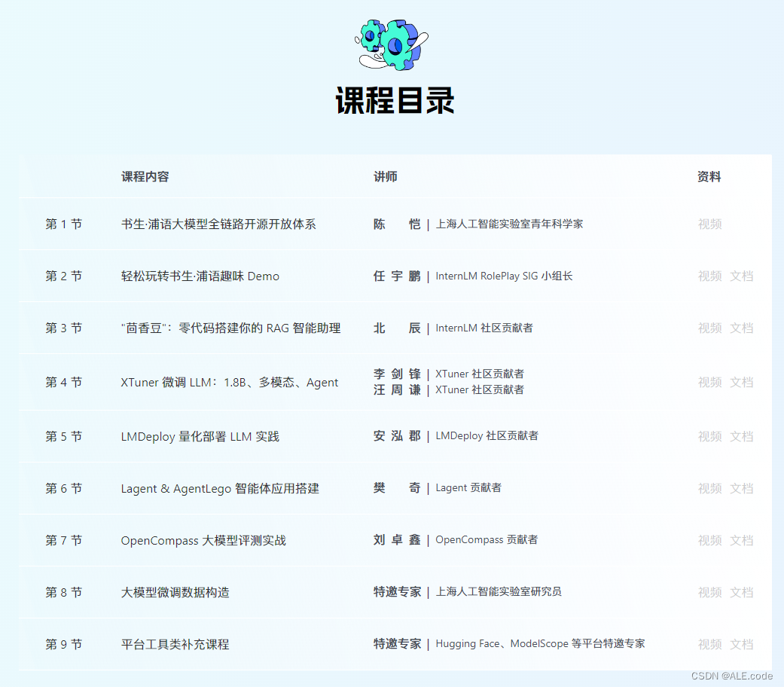The height and width of the screenshot is (687, 784).
Task: Click course title Lagent & AgentLego 智能体应用搭建
Action: tap(220, 488)
